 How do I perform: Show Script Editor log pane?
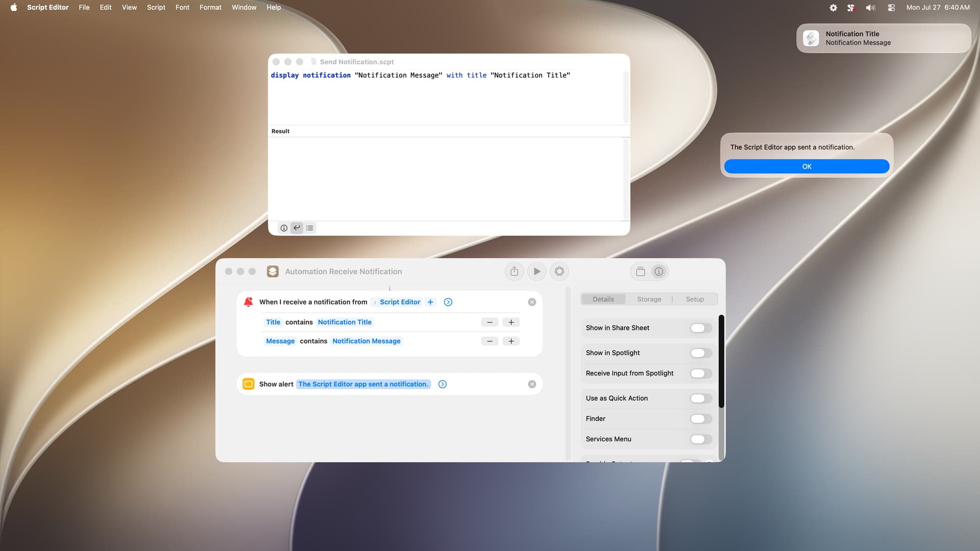click(310, 228)
